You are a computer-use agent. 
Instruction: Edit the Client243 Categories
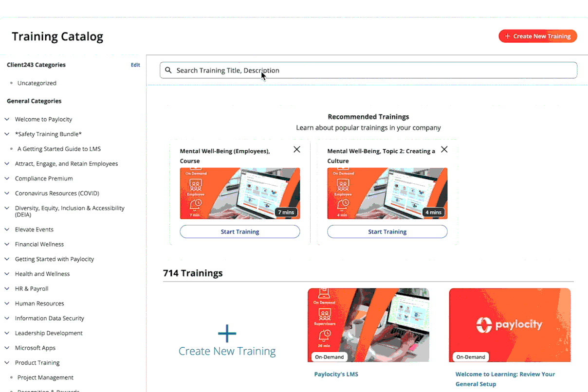(x=135, y=65)
